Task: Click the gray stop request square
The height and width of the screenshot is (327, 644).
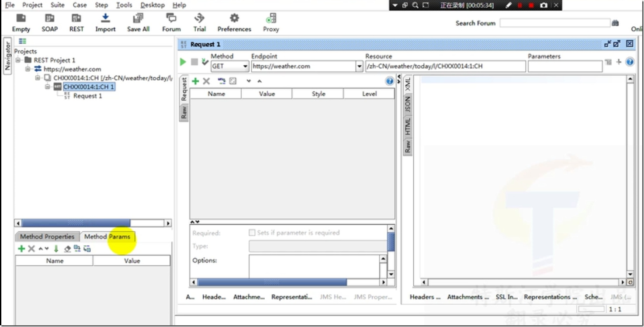Action: coord(194,62)
